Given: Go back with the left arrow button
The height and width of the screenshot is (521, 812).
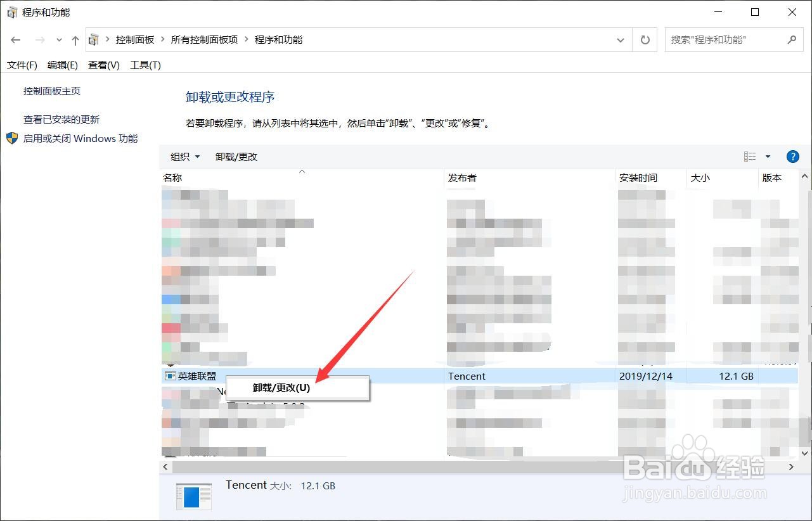Looking at the screenshot, I should tap(16, 40).
